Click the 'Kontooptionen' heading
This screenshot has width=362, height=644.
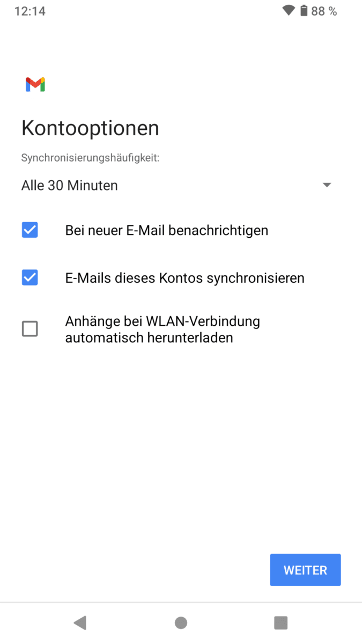(90, 128)
